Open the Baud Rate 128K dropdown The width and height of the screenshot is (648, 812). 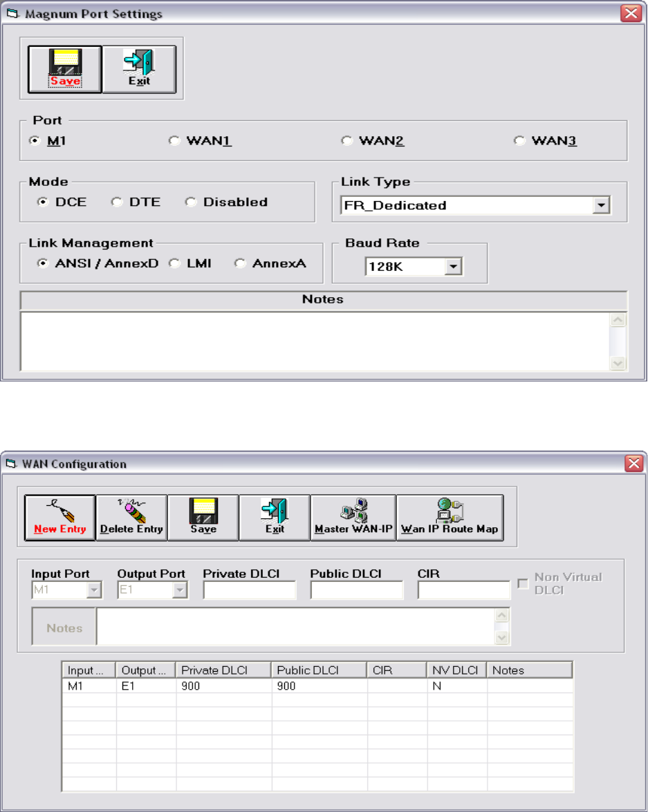coord(453,267)
